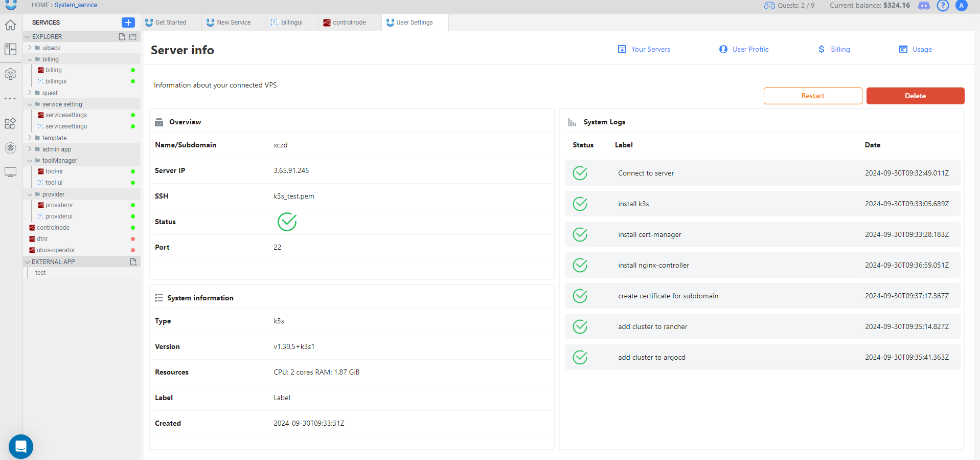
Task: Click the check icon beside install k3s
Action: point(580,204)
